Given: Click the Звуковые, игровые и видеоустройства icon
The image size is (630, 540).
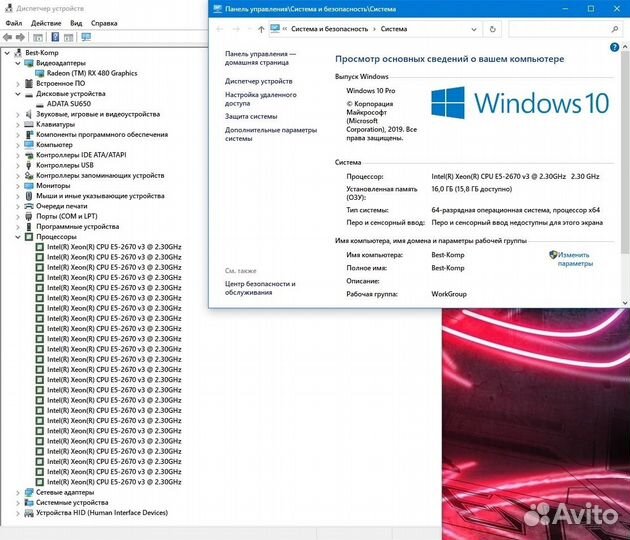Looking at the screenshot, I should pyautogui.click(x=29, y=114).
